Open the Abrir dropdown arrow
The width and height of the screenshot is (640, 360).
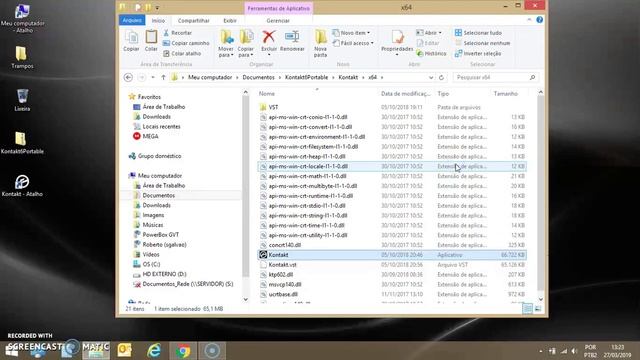pyautogui.click(x=440, y=33)
